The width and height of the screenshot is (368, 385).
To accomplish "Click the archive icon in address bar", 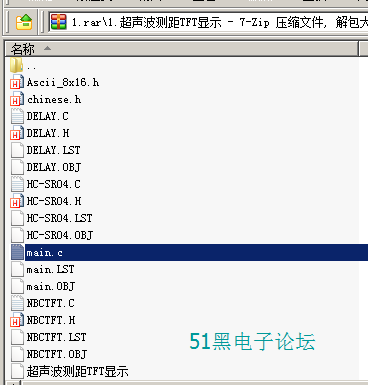I will 59,22.
